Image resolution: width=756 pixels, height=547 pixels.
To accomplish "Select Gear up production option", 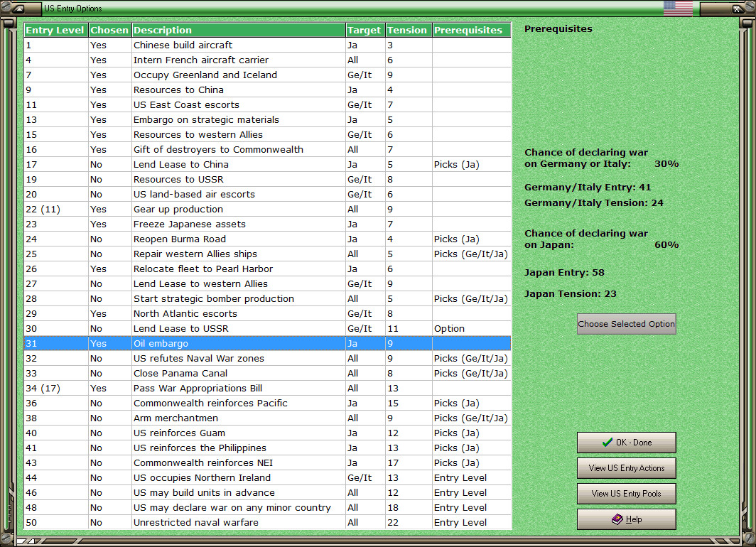I will click(268, 209).
